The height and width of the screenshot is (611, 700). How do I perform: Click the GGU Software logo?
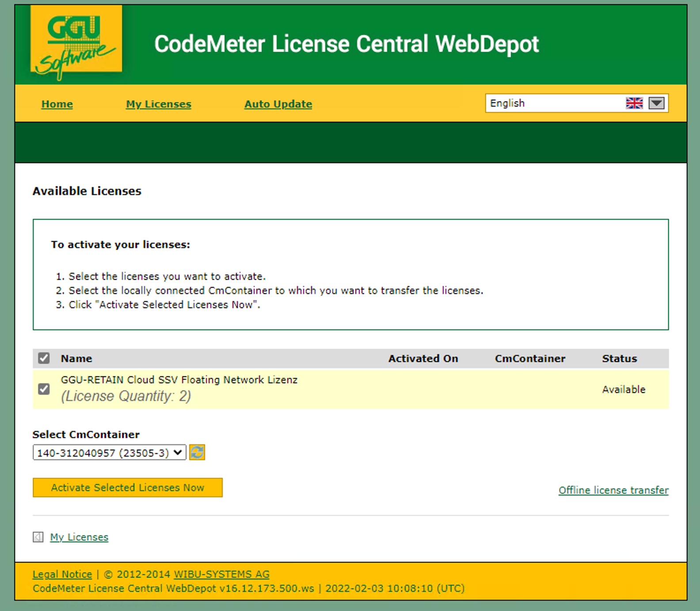point(76,43)
